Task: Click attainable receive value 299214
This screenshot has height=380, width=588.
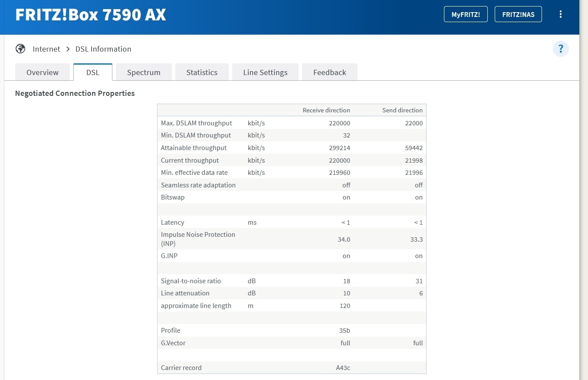Action: 339,148
